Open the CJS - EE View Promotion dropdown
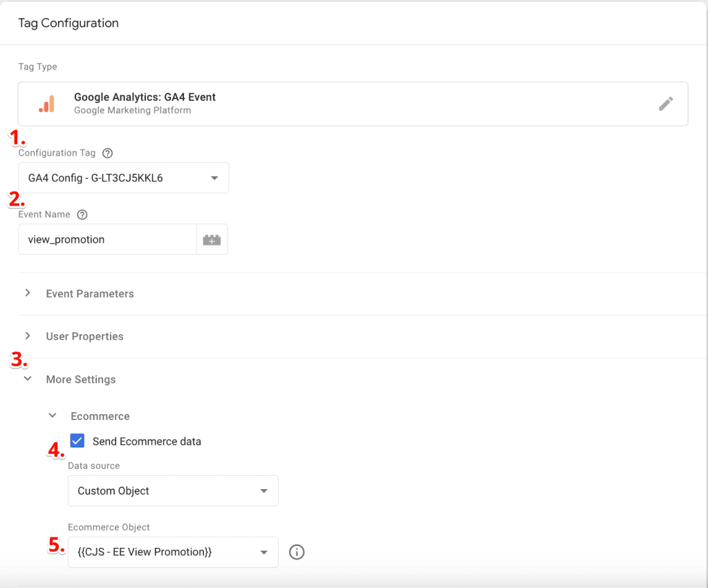The width and height of the screenshot is (708, 588). 173,552
